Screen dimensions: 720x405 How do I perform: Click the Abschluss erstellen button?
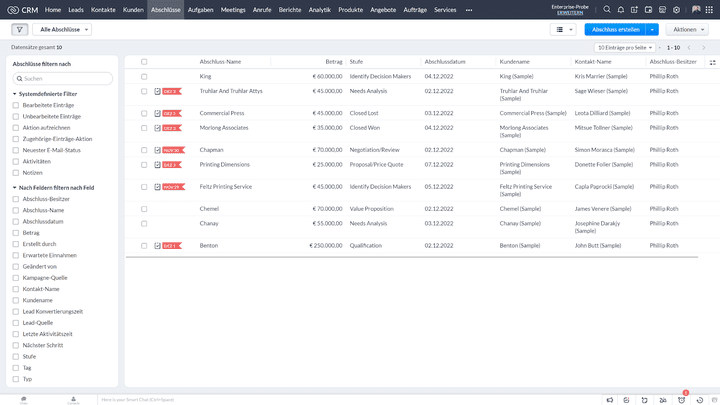point(615,30)
